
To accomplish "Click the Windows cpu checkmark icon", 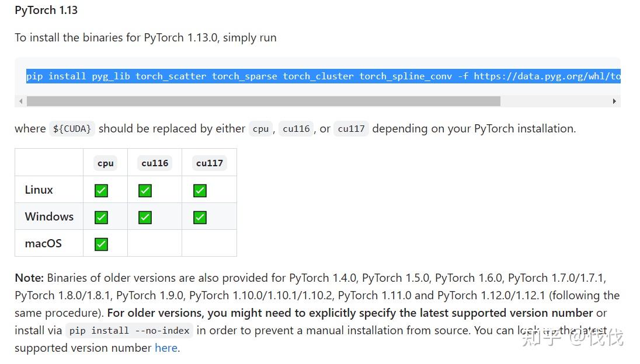I will [x=101, y=216].
